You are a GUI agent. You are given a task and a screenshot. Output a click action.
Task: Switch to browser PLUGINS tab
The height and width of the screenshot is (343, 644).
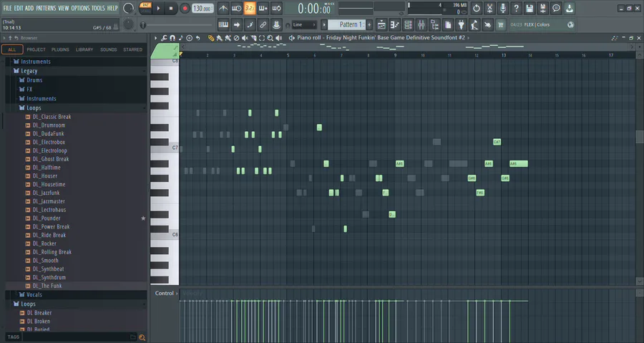coord(60,49)
